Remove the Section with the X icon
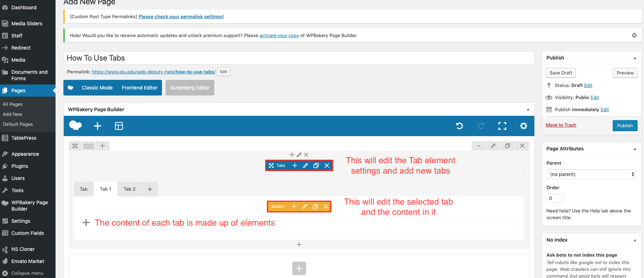The image size is (644, 278). 326,206
